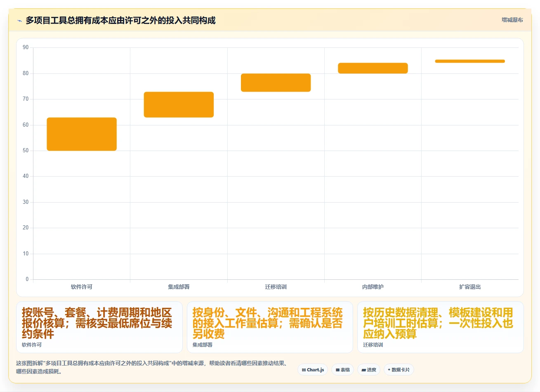Click the 软件许可 x-axis label
Image resolution: width=540 pixels, height=392 pixels.
coord(82,287)
